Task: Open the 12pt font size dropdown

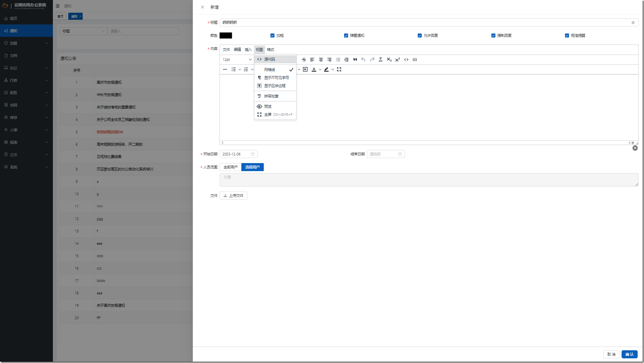Action: pyautogui.click(x=237, y=60)
